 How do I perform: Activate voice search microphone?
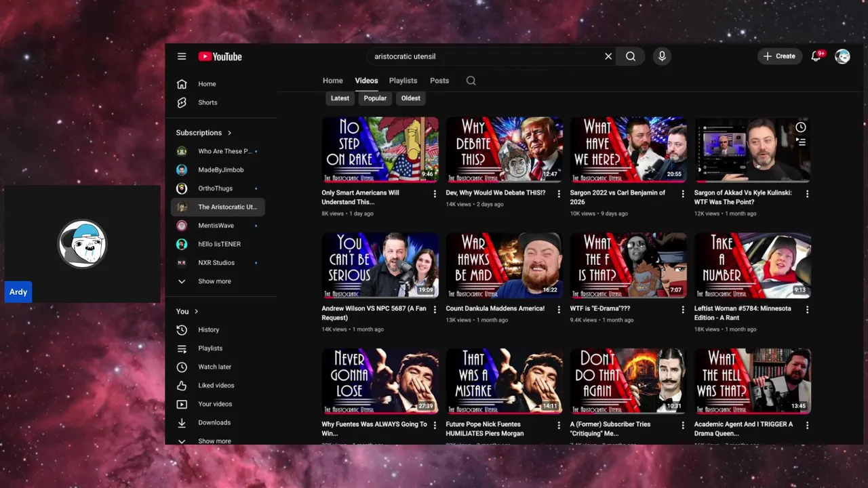pos(662,56)
